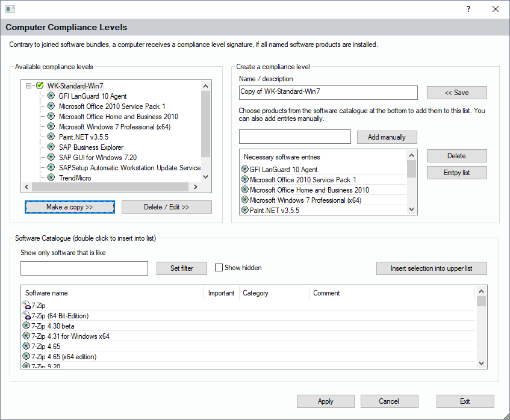This screenshot has height=420, width=510.
Task: Select Paint.NET v3.5.5 text in necessary entries
Action: 275,211
